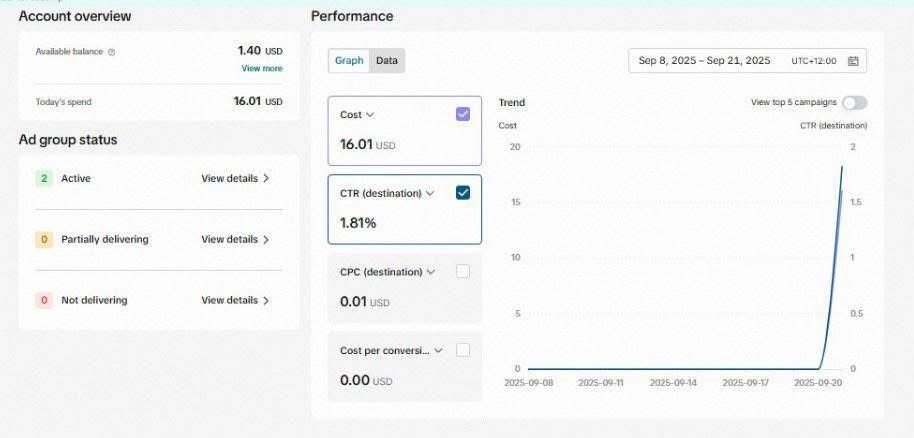Enable the CPC (destination) checkbox
914x438 pixels.
click(x=462, y=271)
